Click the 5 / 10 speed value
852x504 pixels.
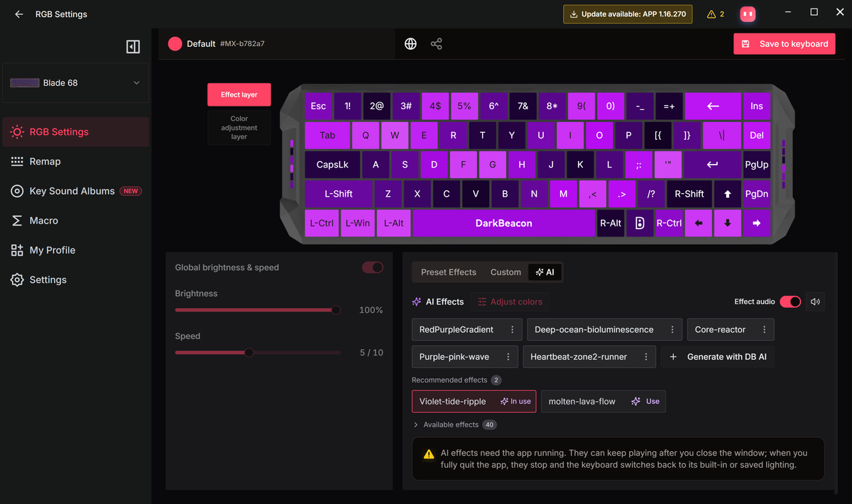(371, 353)
